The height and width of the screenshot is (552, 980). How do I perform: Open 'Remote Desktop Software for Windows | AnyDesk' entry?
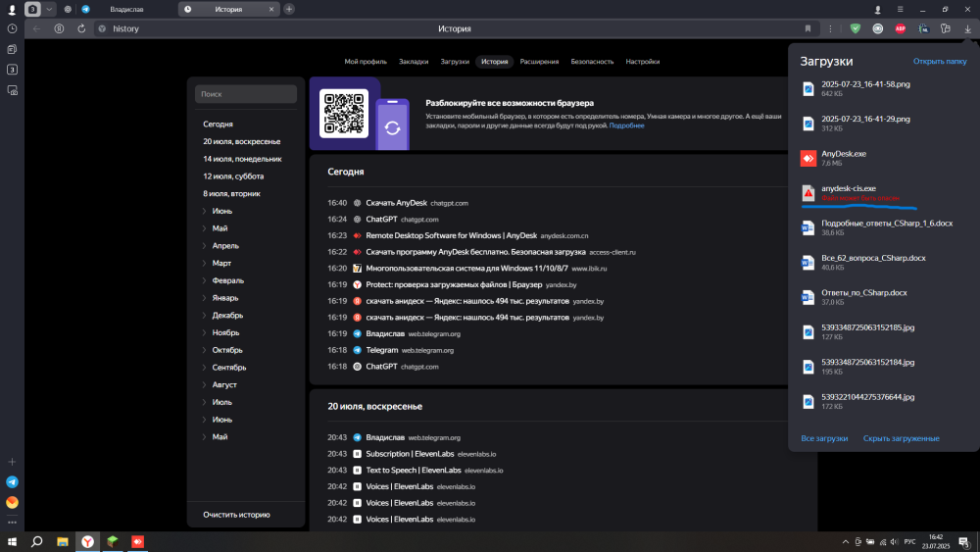click(x=451, y=235)
